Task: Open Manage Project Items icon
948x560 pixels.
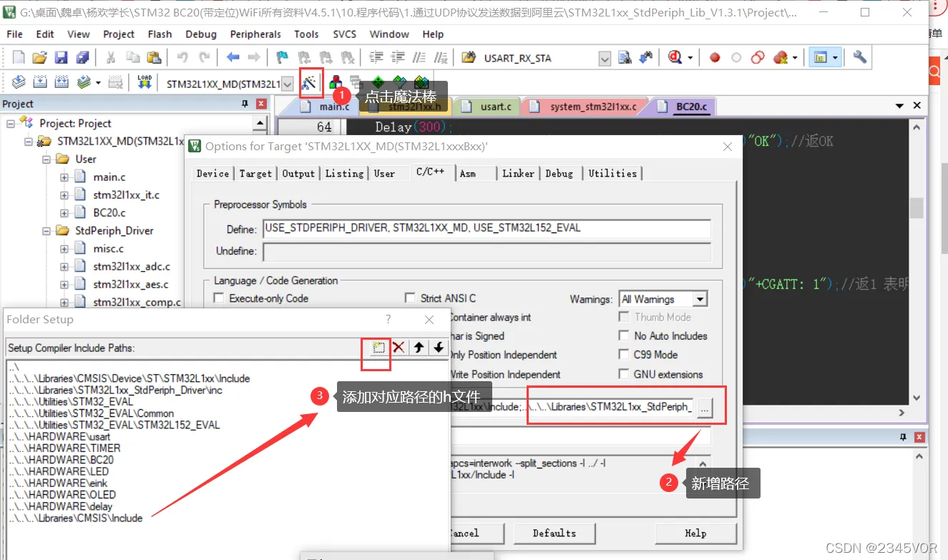Action: [x=336, y=83]
